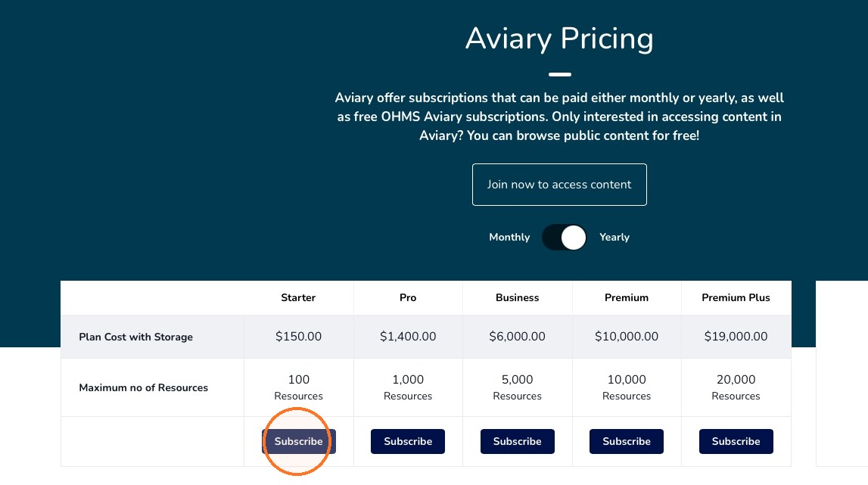Image resolution: width=868 pixels, height=485 pixels.
Task: Click Join now to access content
Action: point(559,185)
